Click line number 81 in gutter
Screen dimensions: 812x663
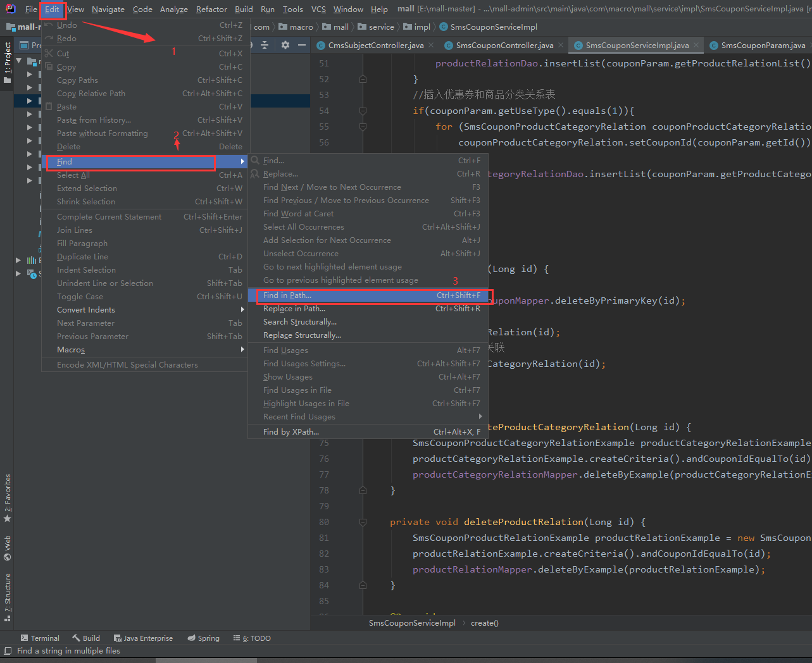[x=324, y=538]
